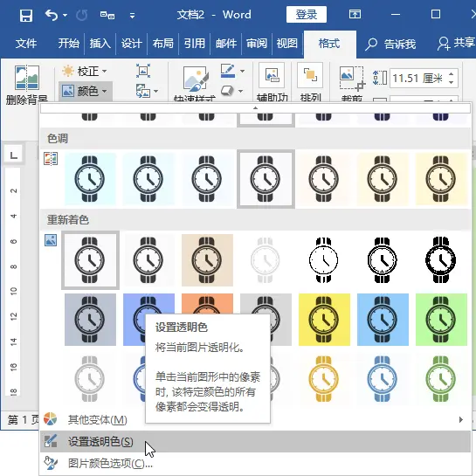Switch to the 开始 tab
This screenshot has width=476, height=476.
pos(69,44)
